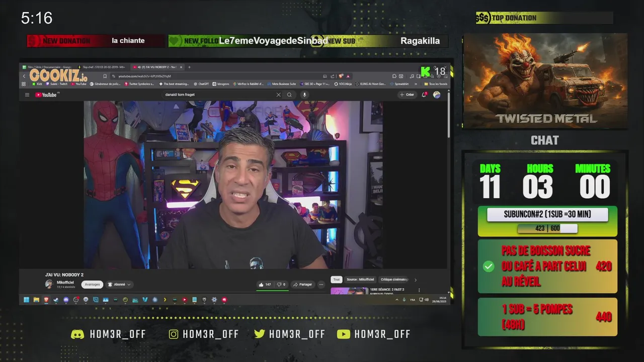
Task: Open the Windows Start menu
Action: [x=26, y=300]
